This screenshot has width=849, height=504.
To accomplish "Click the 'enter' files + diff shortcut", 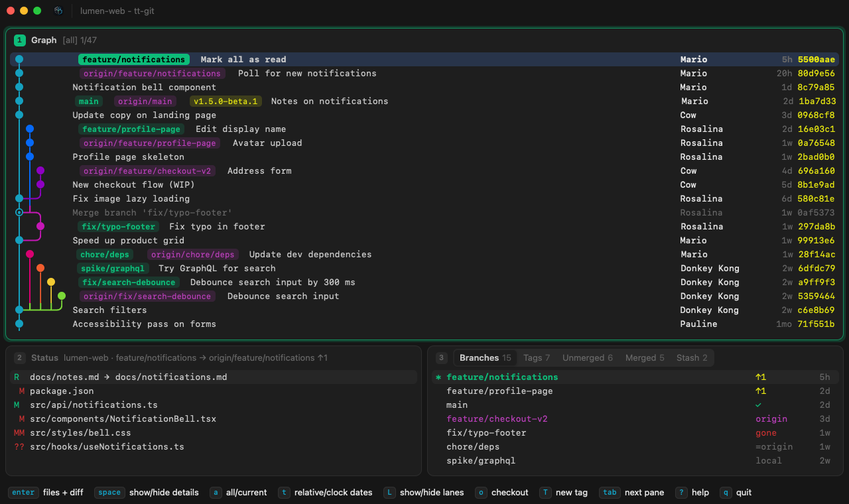I will click(46, 492).
